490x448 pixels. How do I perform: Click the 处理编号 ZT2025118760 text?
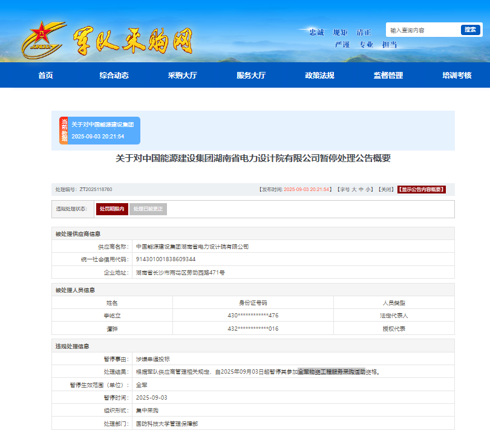(x=83, y=189)
